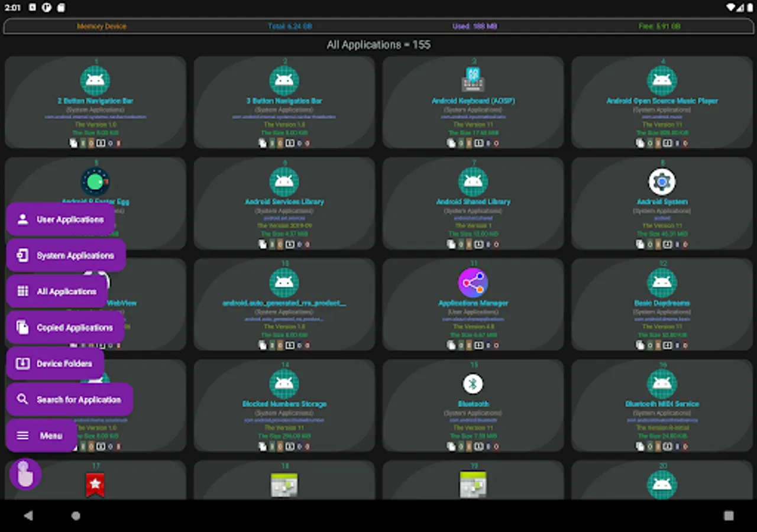Click the Used memory value
This screenshot has height=532, width=757.
coord(475,26)
